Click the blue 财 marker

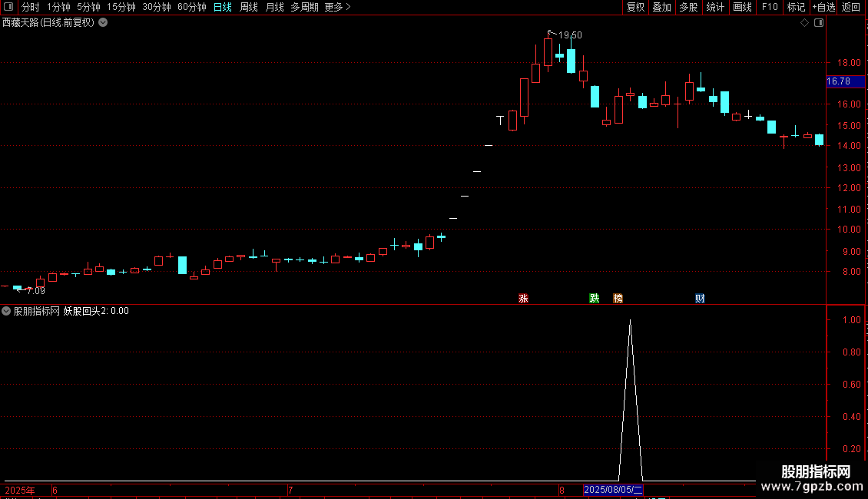pyautogui.click(x=700, y=299)
